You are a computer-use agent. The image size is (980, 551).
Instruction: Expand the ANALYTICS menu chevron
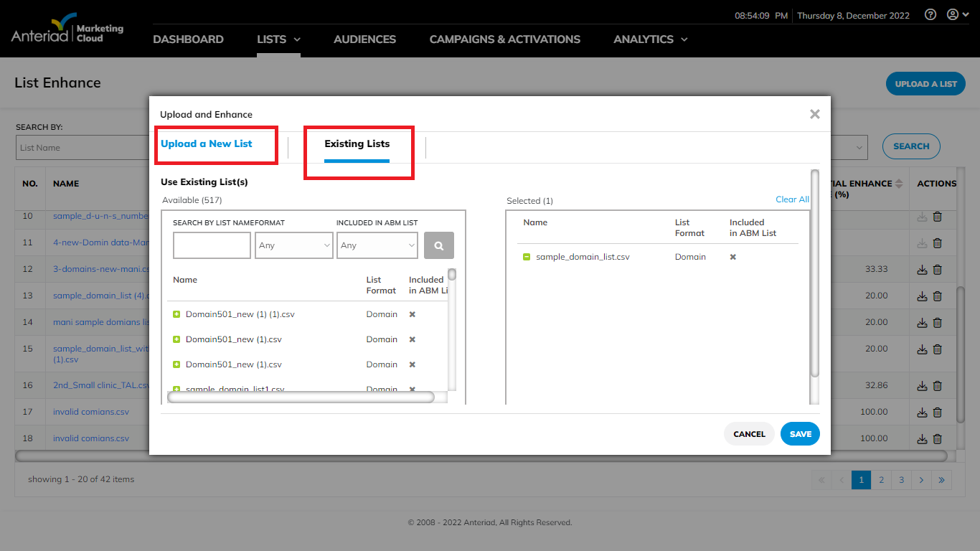click(x=684, y=39)
